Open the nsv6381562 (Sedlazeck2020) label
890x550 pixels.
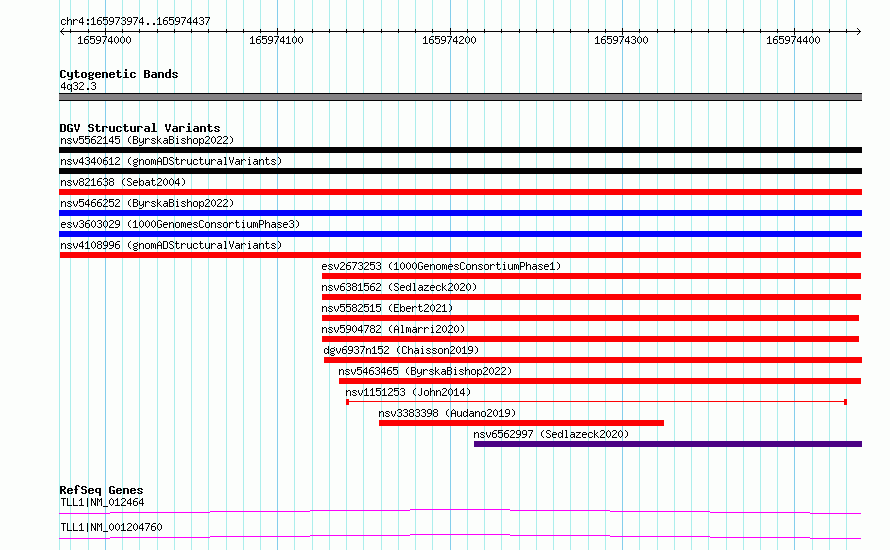pos(399,287)
